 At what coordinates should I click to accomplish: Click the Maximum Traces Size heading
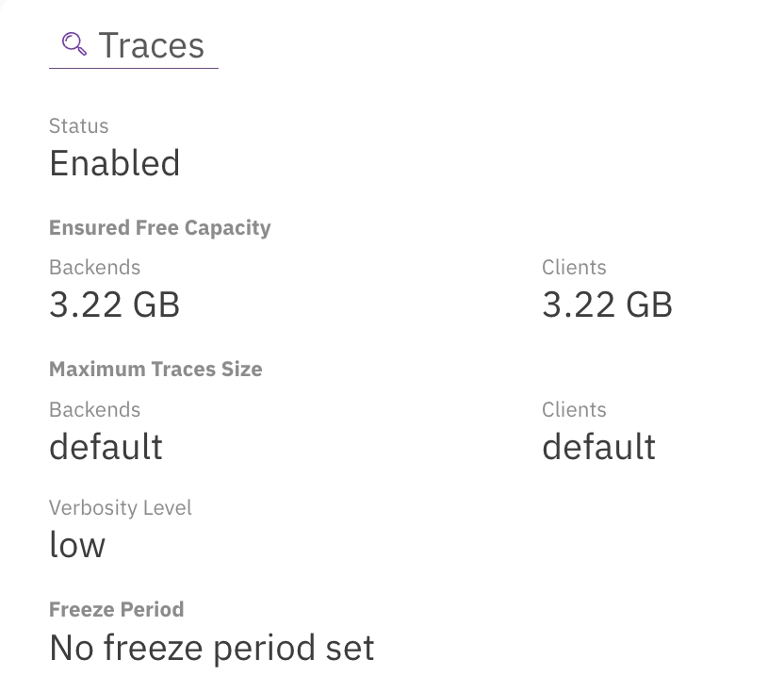(155, 370)
